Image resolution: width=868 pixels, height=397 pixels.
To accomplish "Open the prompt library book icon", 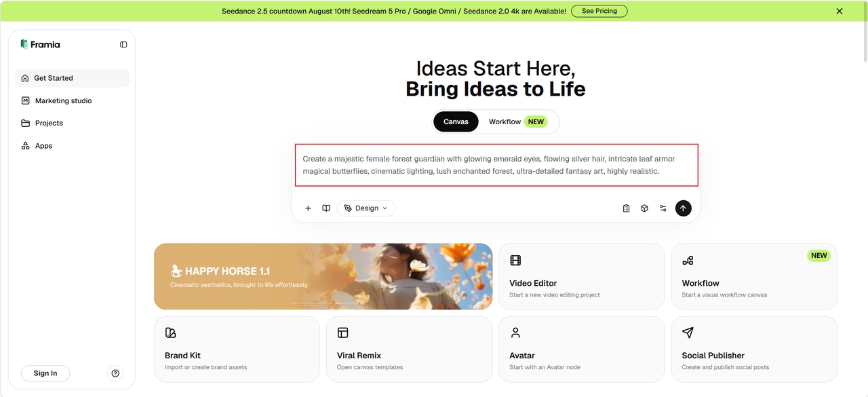I will [326, 208].
